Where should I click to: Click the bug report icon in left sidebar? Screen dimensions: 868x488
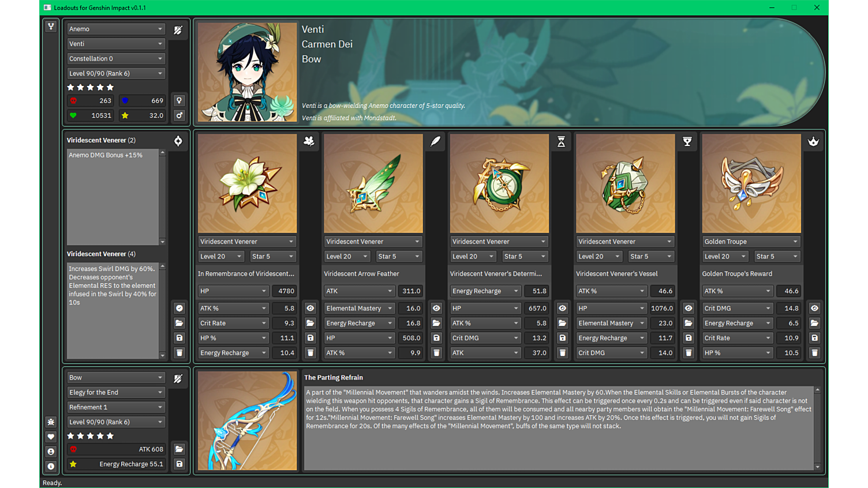pos(51,422)
